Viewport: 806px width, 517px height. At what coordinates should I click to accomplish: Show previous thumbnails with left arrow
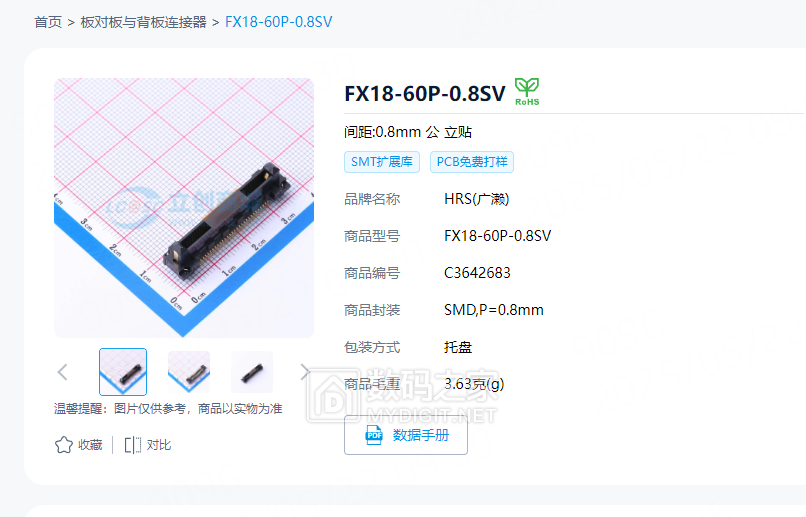pyautogui.click(x=63, y=372)
